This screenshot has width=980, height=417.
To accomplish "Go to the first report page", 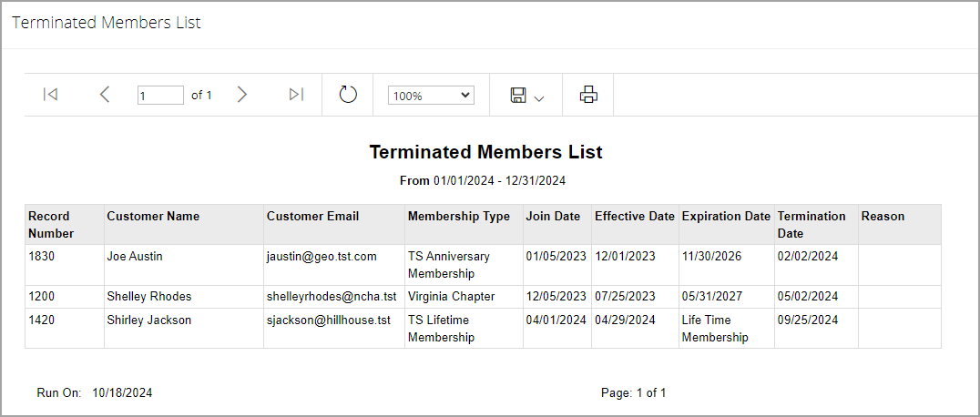I will pyautogui.click(x=51, y=95).
